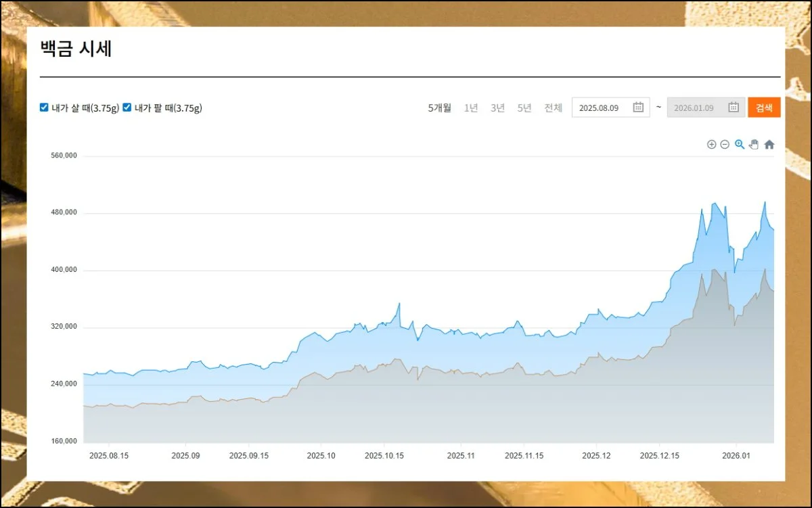
Task: Open calendar icon in end date field
Action: (x=733, y=108)
